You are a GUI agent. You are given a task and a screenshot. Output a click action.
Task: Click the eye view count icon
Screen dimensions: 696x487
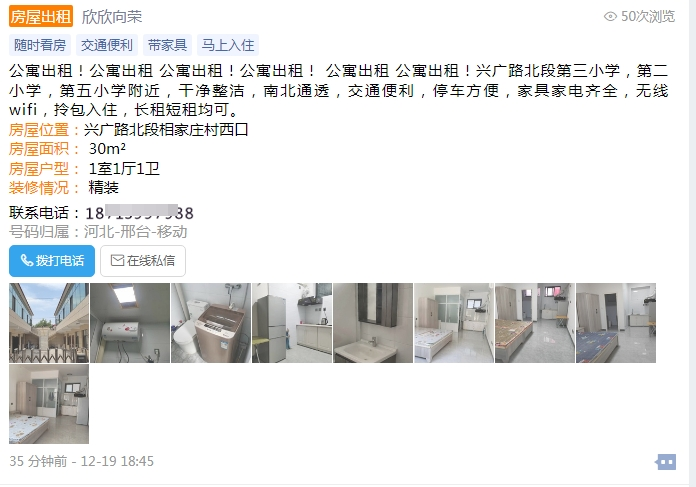pos(610,16)
